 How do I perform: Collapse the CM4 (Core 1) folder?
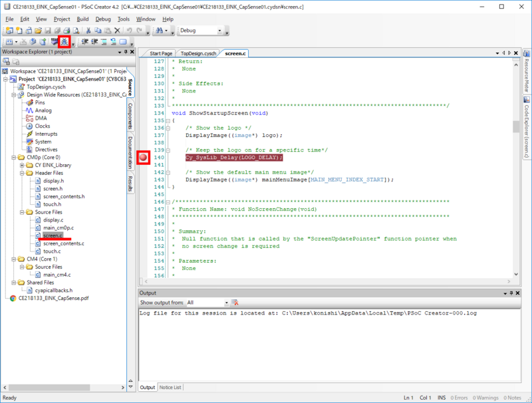13,259
